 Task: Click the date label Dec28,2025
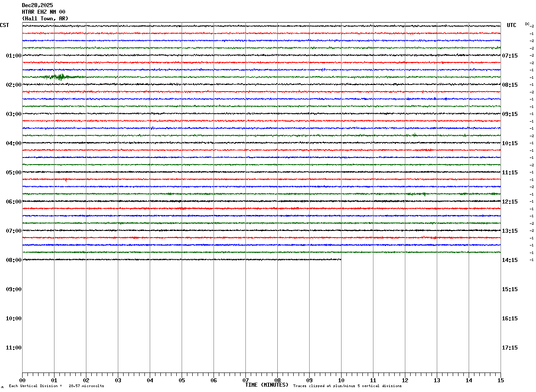(37, 5)
